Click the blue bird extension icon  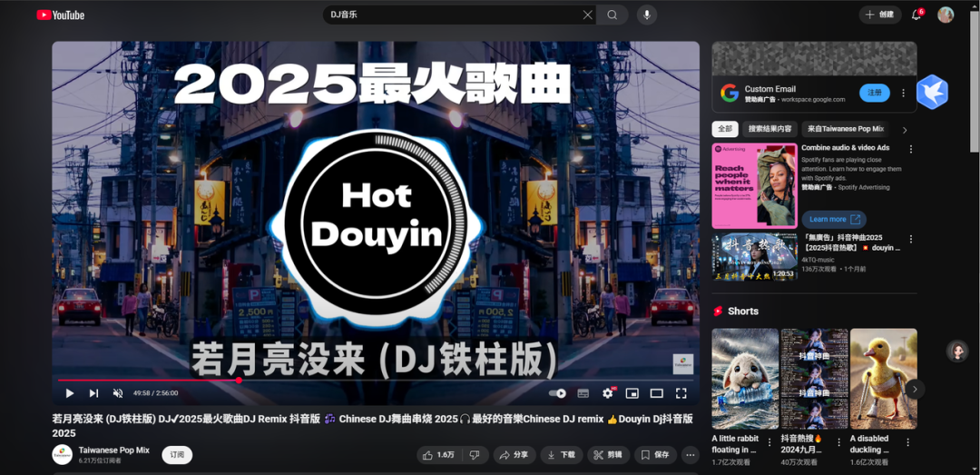(933, 92)
